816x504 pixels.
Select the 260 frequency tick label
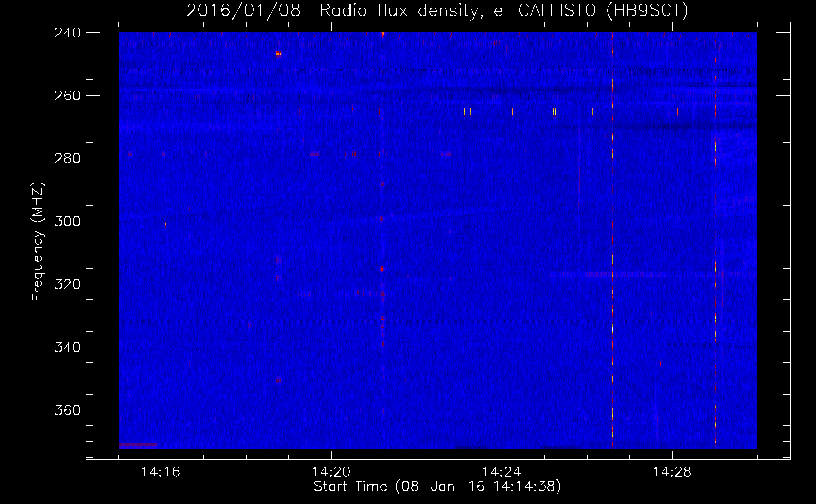click(x=68, y=96)
